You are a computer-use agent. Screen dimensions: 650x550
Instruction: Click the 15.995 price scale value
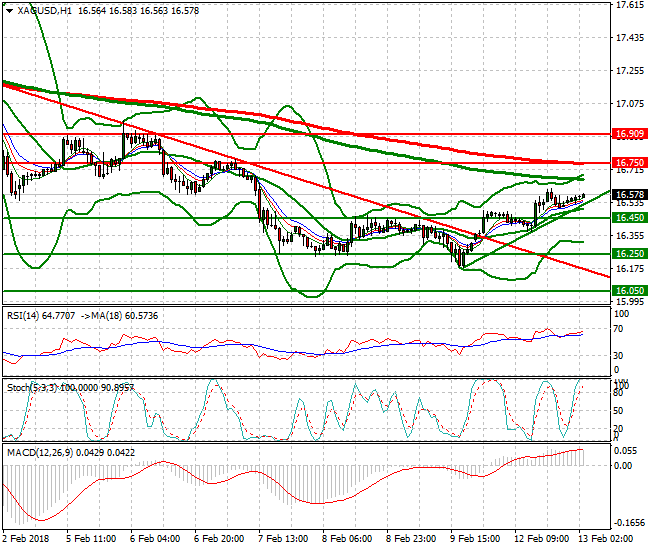[x=630, y=302]
